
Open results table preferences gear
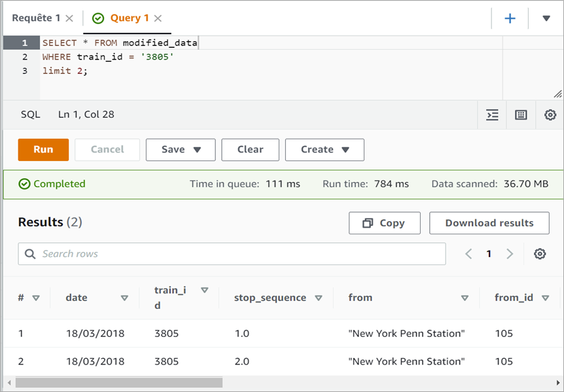point(540,254)
